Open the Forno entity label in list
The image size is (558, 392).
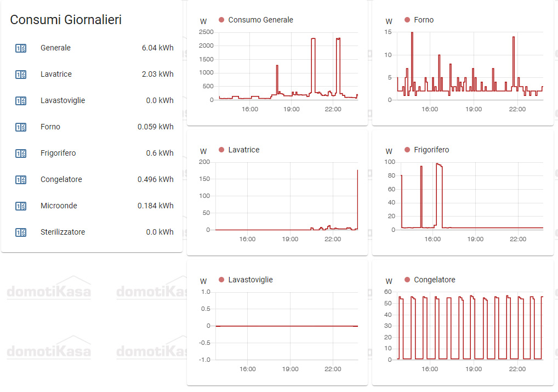point(50,127)
